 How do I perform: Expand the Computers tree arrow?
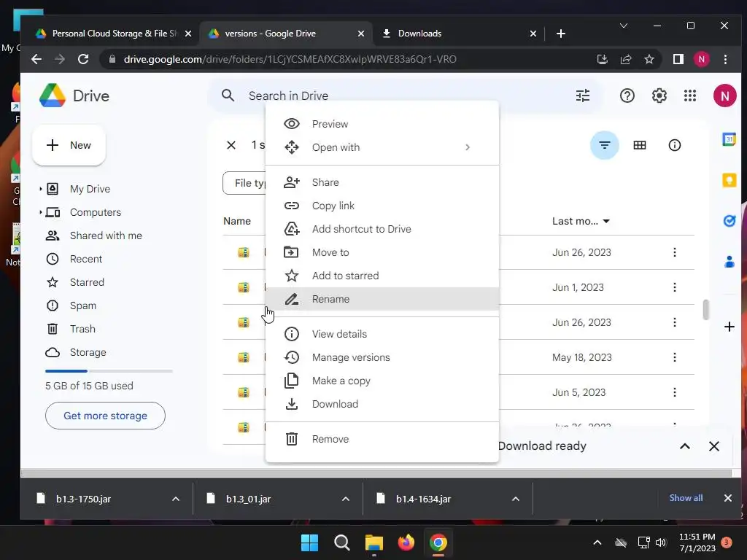click(x=41, y=212)
